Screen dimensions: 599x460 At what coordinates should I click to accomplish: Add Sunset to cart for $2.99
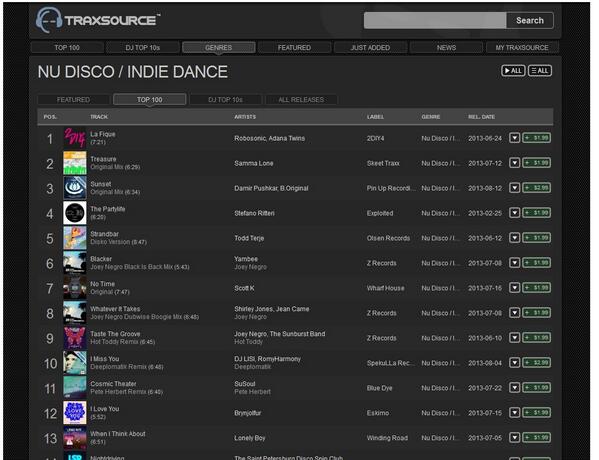(536, 188)
